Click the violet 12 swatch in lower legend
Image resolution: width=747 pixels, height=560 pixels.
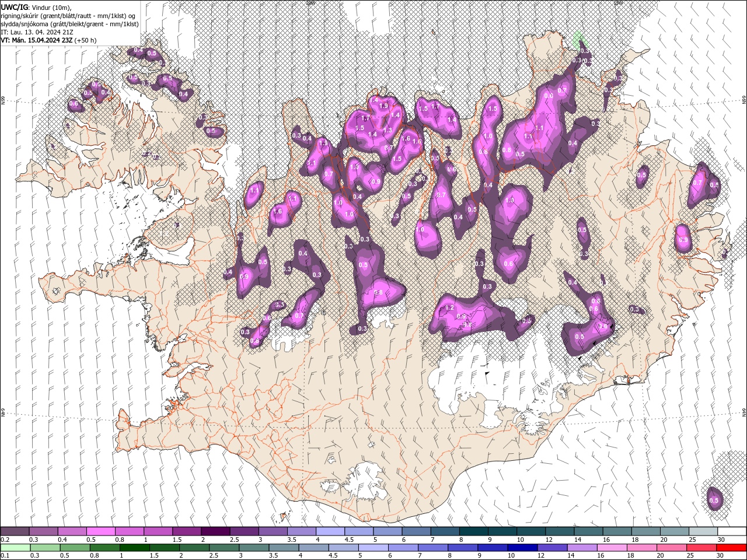551,548
